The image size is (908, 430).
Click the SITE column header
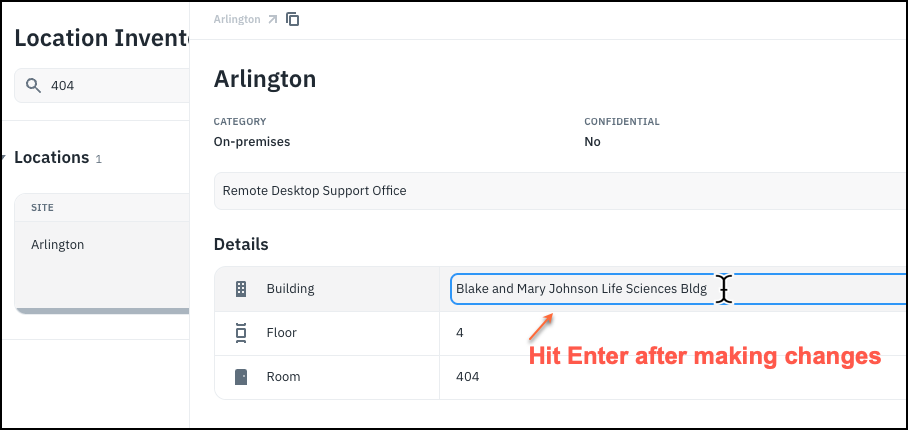pyautogui.click(x=42, y=208)
